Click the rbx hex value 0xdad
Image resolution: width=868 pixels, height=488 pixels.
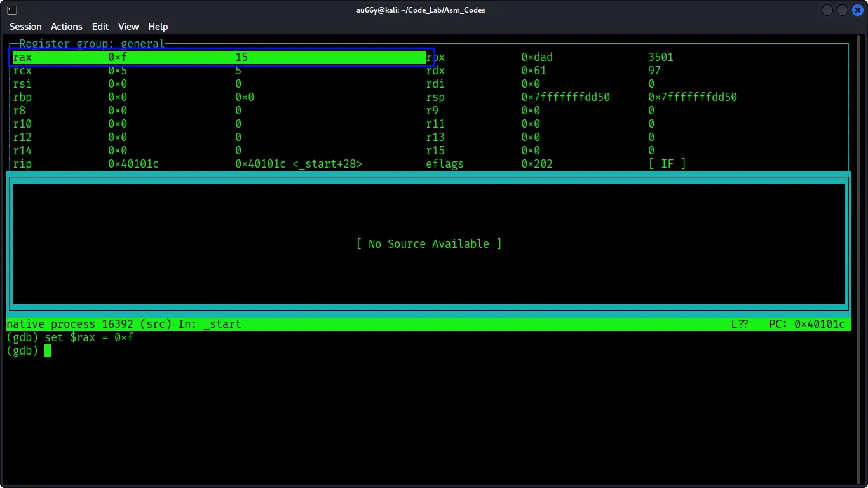click(537, 57)
